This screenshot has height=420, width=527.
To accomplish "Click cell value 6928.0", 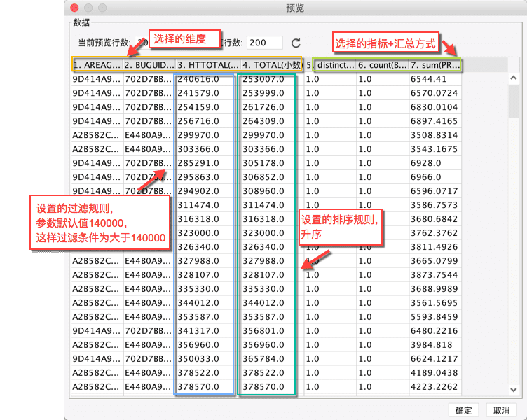I will [x=426, y=163].
